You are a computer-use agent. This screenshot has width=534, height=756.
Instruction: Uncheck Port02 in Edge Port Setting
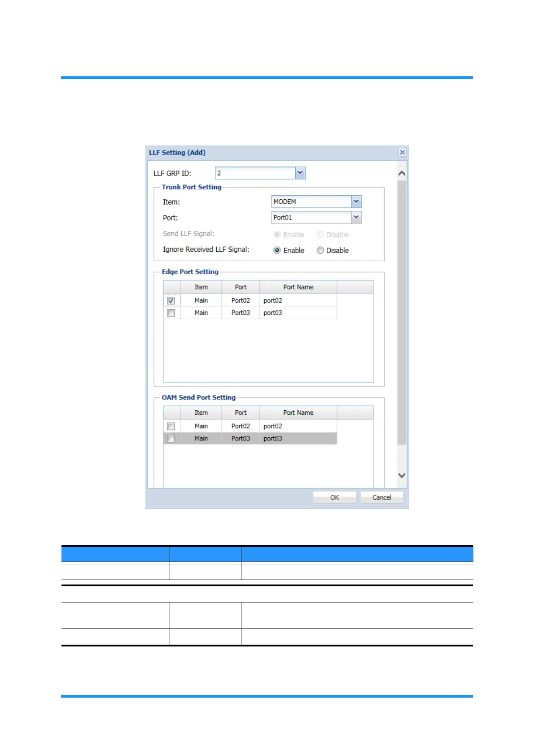point(171,300)
